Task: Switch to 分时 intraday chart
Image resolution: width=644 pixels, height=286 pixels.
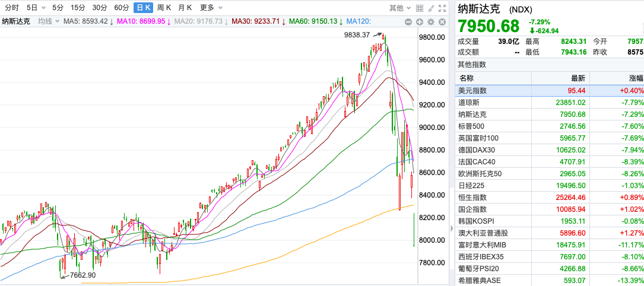Action: (x=11, y=7)
